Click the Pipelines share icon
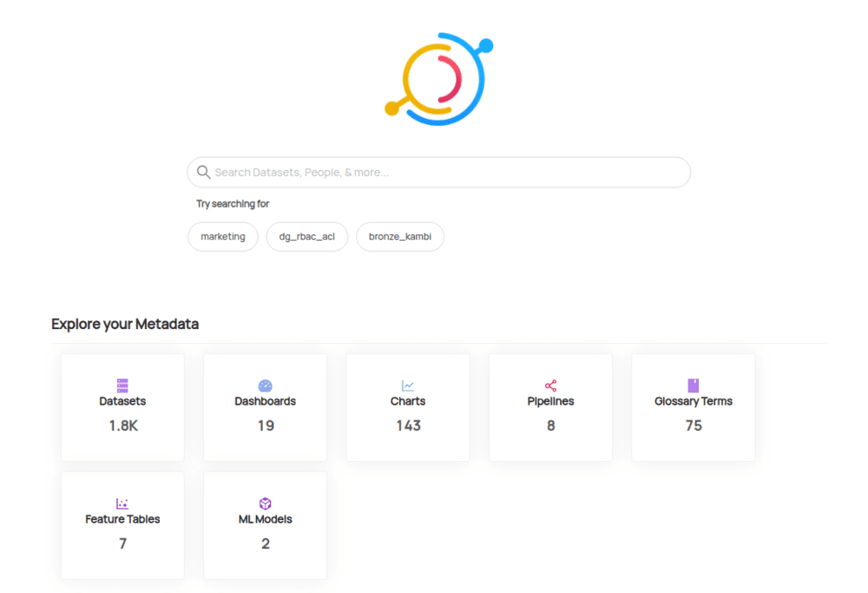 [550, 383]
